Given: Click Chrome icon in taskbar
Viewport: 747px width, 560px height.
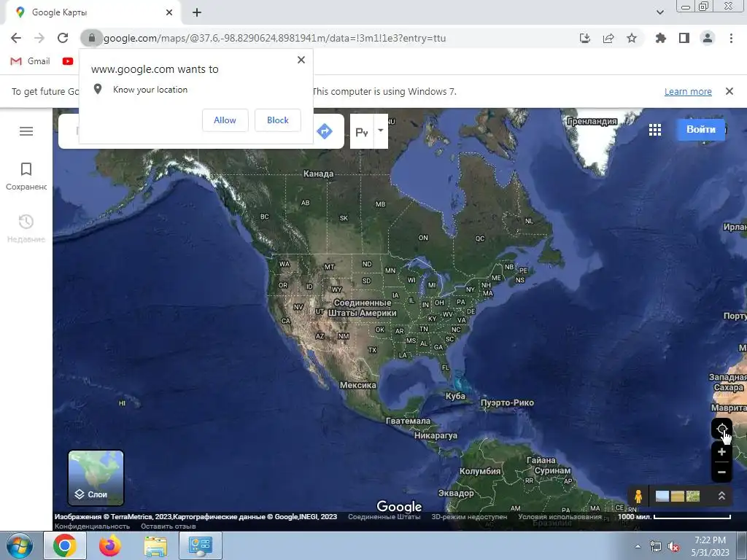Looking at the screenshot, I should point(65,545).
